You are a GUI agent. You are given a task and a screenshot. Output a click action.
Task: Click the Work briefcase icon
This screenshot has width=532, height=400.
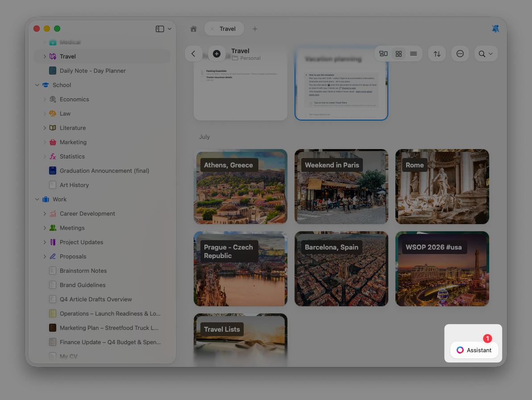pyautogui.click(x=46, y=199)
